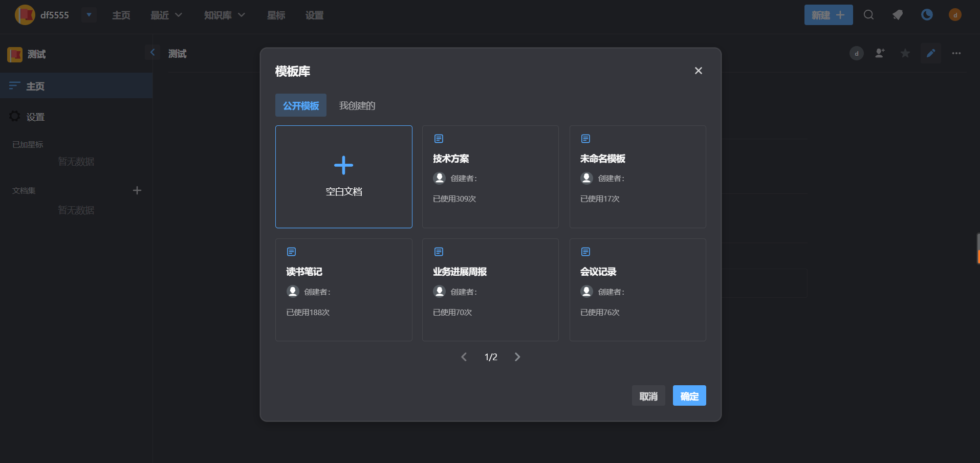Click 星标 in the top navigation

276,15
